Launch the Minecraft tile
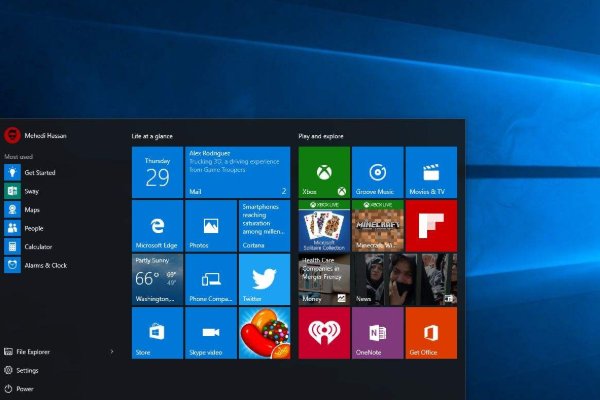The width and height of the screenshot is (600, 400). pyautogui.click(x=378, y=226)
